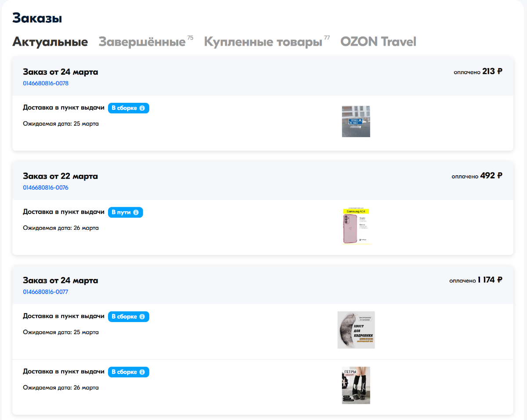This screenshot has height=420, width=527.
Task: Open order number 0146680816-0077 link
Action: (x=46, y=292)
